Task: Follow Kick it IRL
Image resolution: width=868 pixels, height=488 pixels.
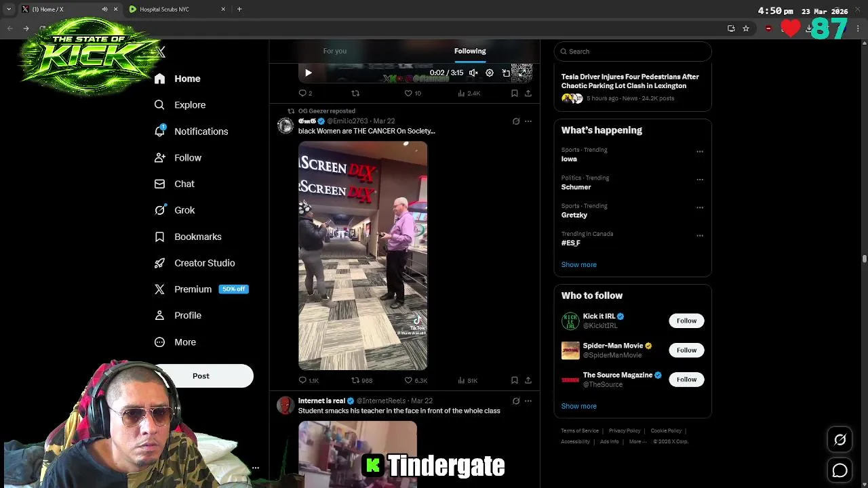Action: coord(686,321)
